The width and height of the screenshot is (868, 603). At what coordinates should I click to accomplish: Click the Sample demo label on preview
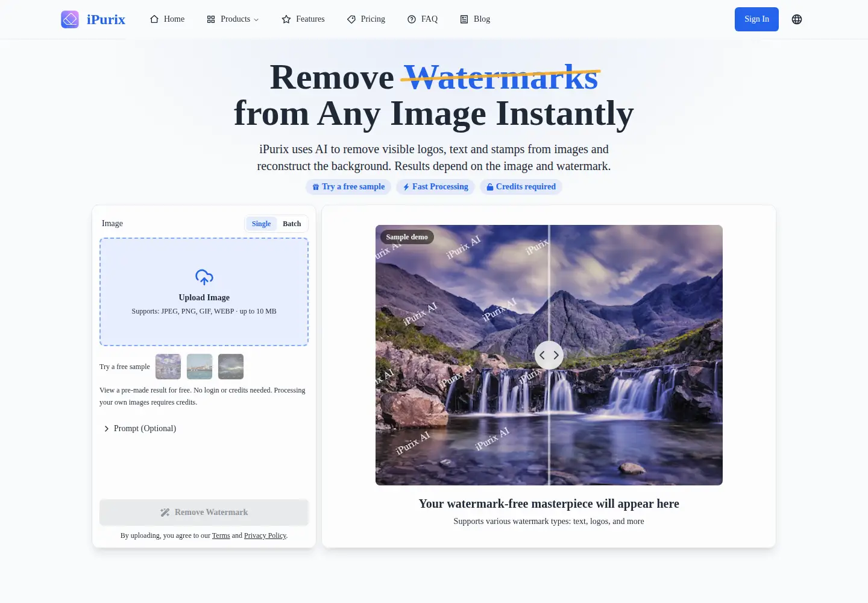pos(407,237)
